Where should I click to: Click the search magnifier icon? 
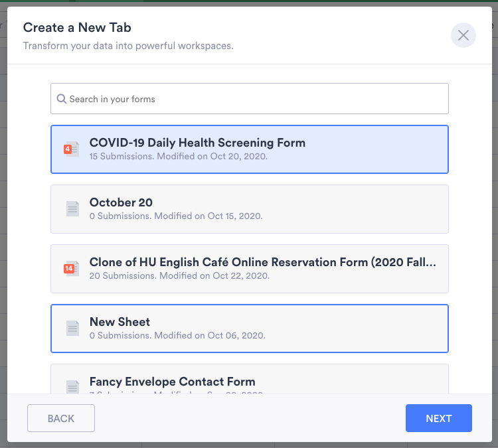point(62,99)
